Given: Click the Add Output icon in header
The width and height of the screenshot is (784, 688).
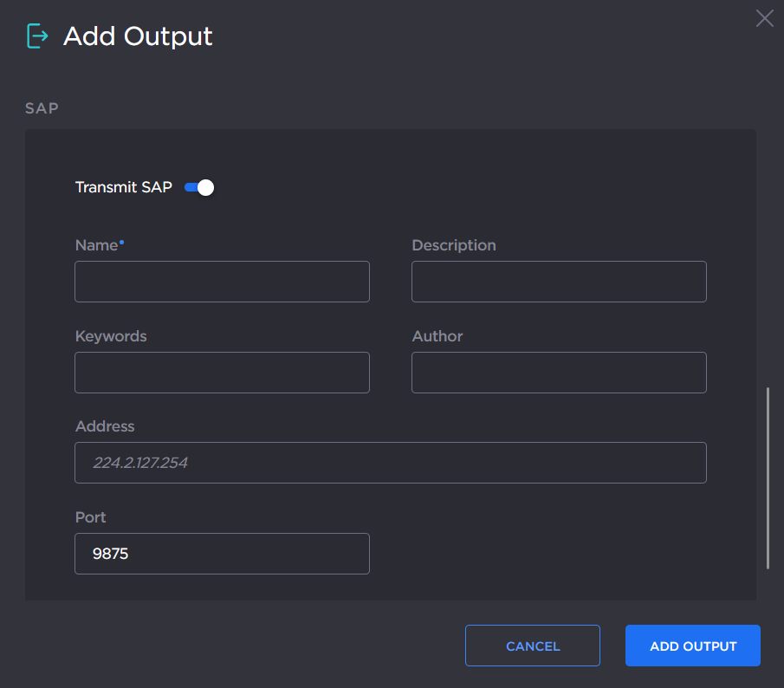Looking at the screenshot, I should tap(37, 36).
